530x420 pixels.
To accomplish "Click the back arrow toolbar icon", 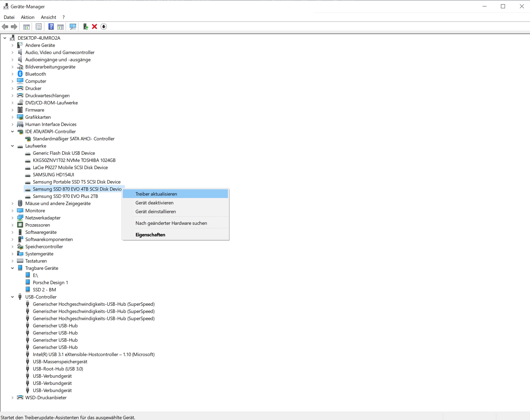I will tap(5, 27).
